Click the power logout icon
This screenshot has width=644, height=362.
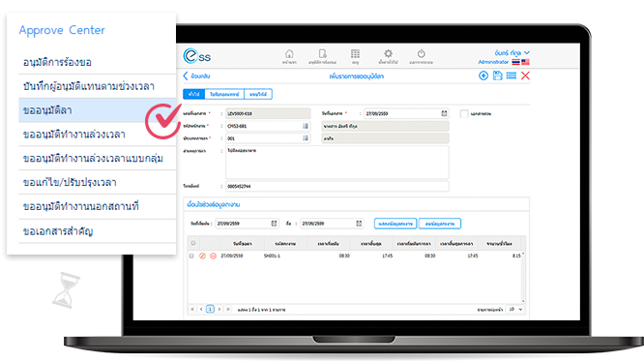point(421,54)
